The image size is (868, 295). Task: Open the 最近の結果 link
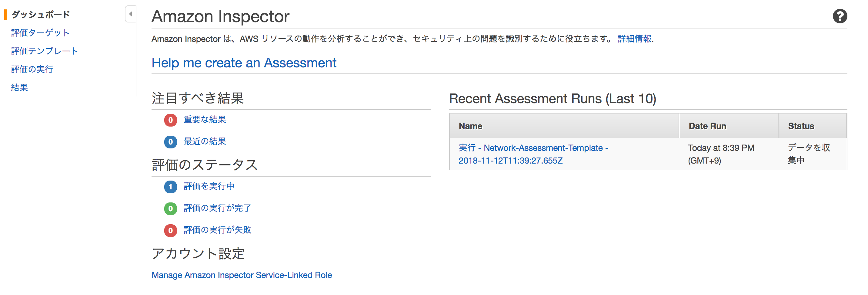point(205,141)
